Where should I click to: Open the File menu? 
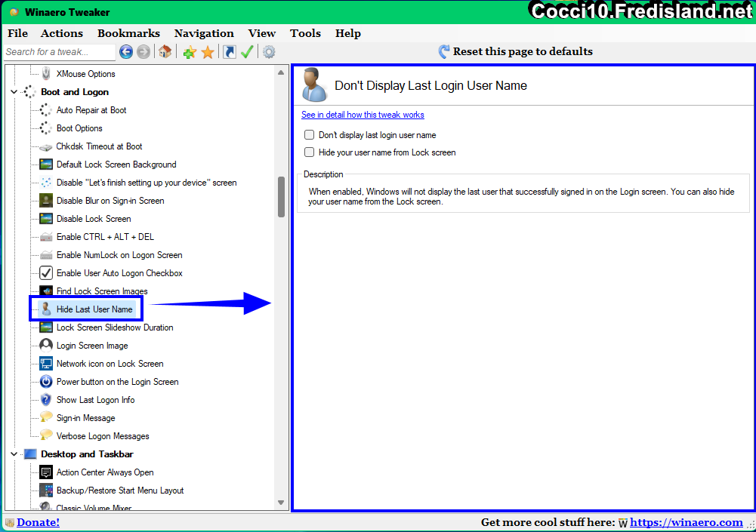click(x=18, y=33)
